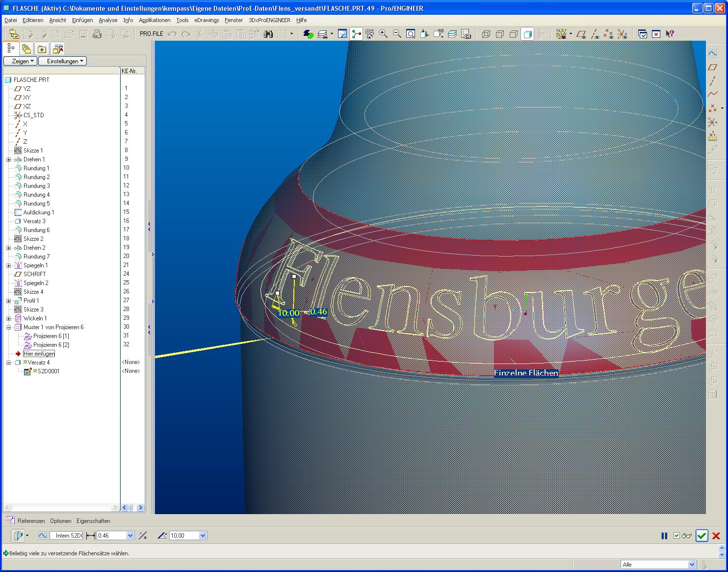
Task: Click the sketch tool in right toolbar
Action: click(713, 53)
